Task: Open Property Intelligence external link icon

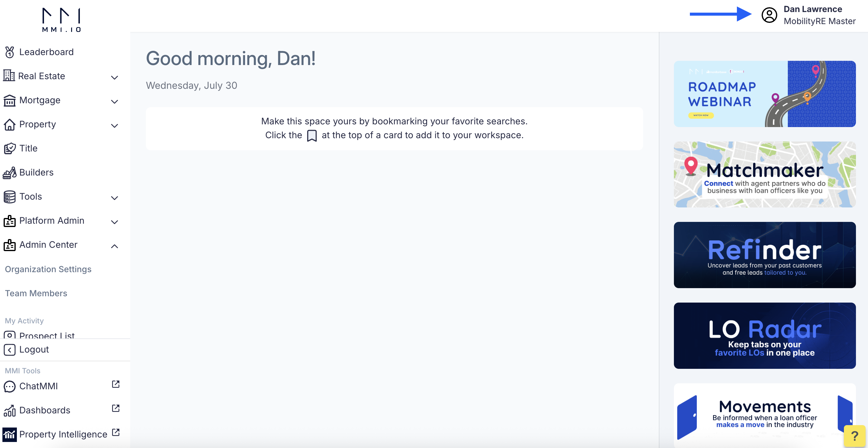Action: pos(115,432)
